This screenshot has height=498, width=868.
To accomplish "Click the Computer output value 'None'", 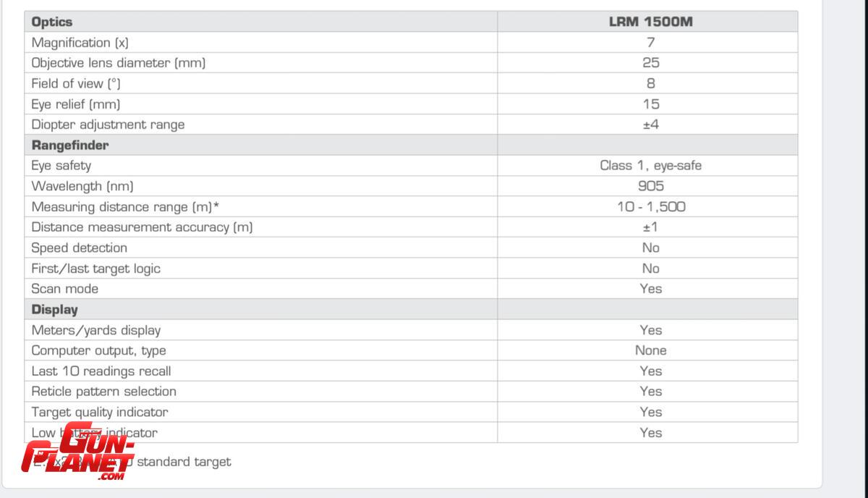I will click(650, 350).
